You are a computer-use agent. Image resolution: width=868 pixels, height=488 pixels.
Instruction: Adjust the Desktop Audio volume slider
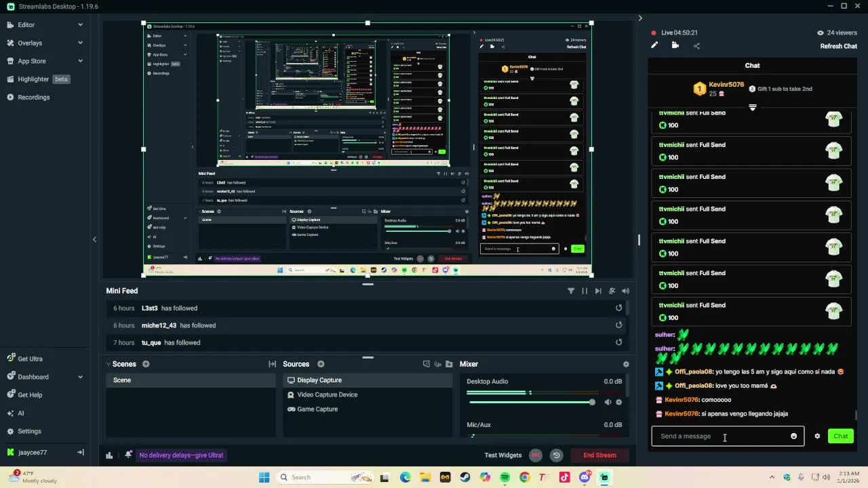coord(532,402)
